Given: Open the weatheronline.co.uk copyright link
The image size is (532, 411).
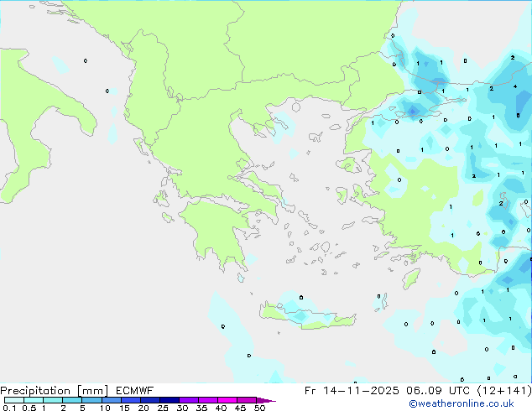Looking at the screenshot, I should pos(461,403).
